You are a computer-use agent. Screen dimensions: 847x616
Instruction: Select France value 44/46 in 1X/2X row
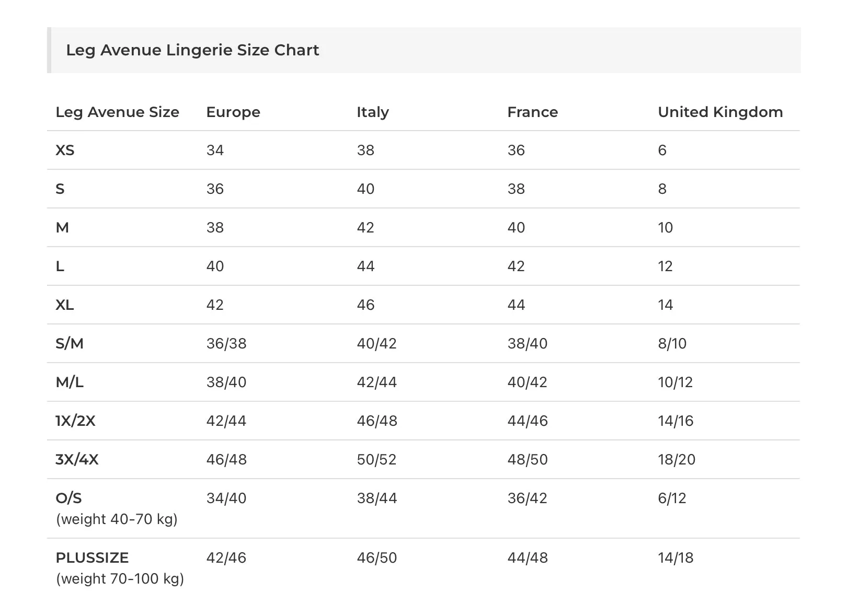[x=528, y=421]
